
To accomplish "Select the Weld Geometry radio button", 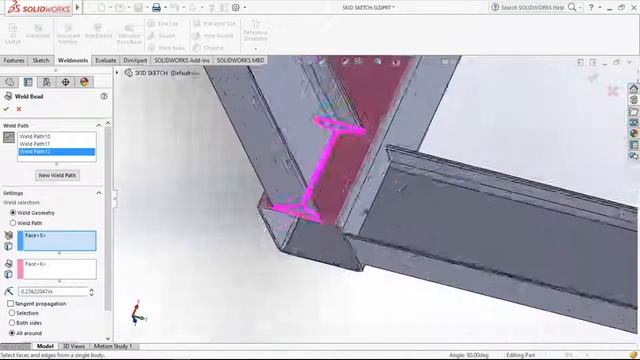I will click(x=13, y=213).
